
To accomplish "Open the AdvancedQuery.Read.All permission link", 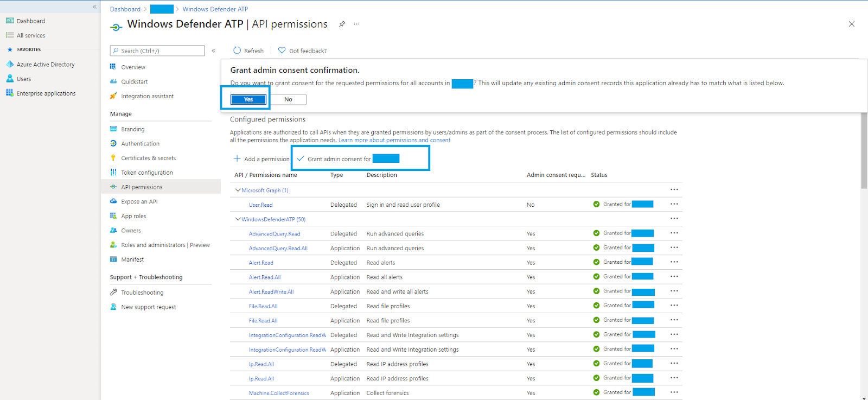I will point(278,249).
